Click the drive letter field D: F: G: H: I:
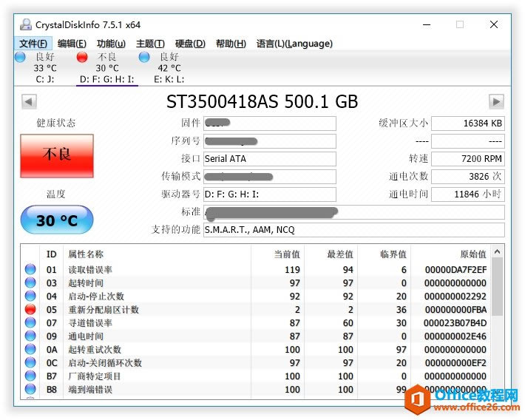The image size is (525, 420). click(270, 194)
